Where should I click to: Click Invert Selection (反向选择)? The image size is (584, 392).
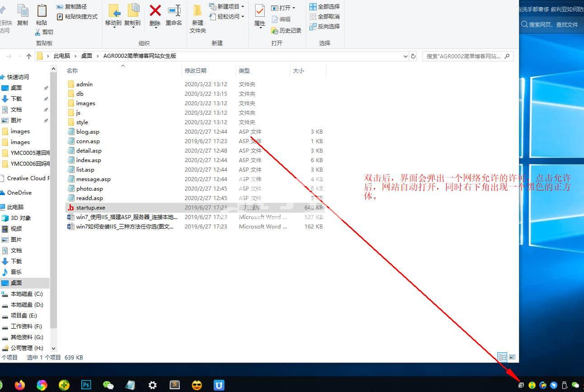[324, 27]
